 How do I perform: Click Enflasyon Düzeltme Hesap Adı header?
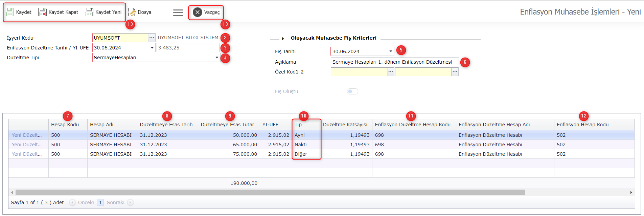click(505, 125)
